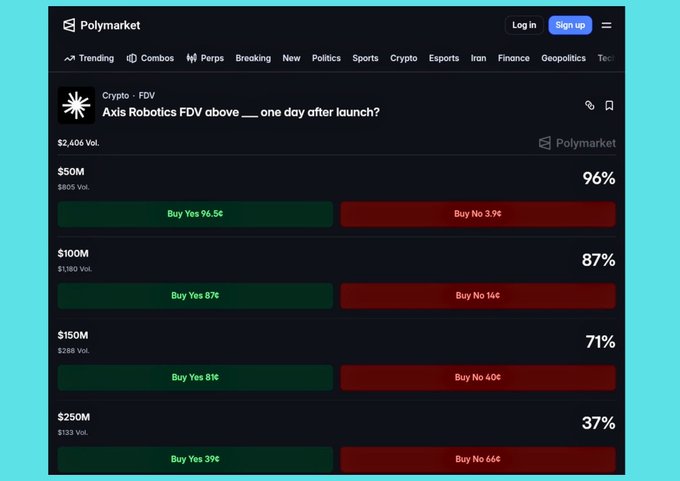Select the $100M outcome label
The width and height of the screenshot is (680, 481).
coord(73,253)
